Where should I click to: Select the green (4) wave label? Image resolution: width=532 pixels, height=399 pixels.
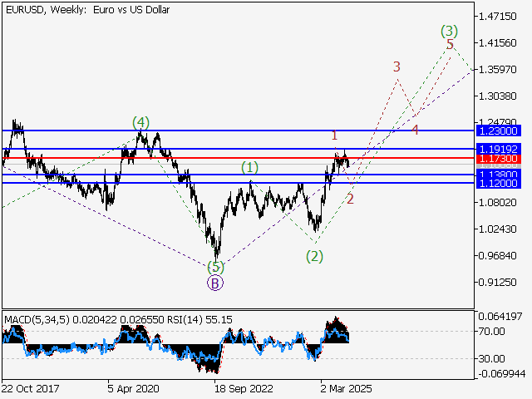coord(140,123)
